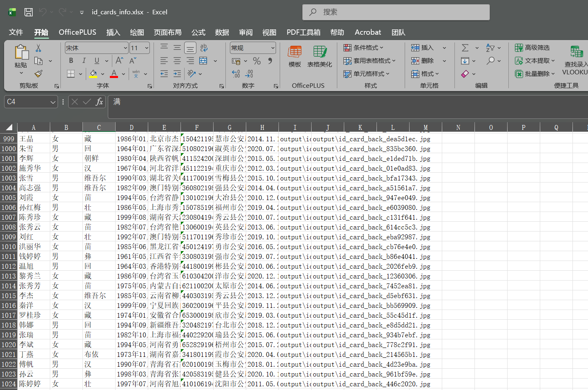588x390 pixels.
Task: Click the 插入 insert cells button
Action: click(x=423, y=48)
